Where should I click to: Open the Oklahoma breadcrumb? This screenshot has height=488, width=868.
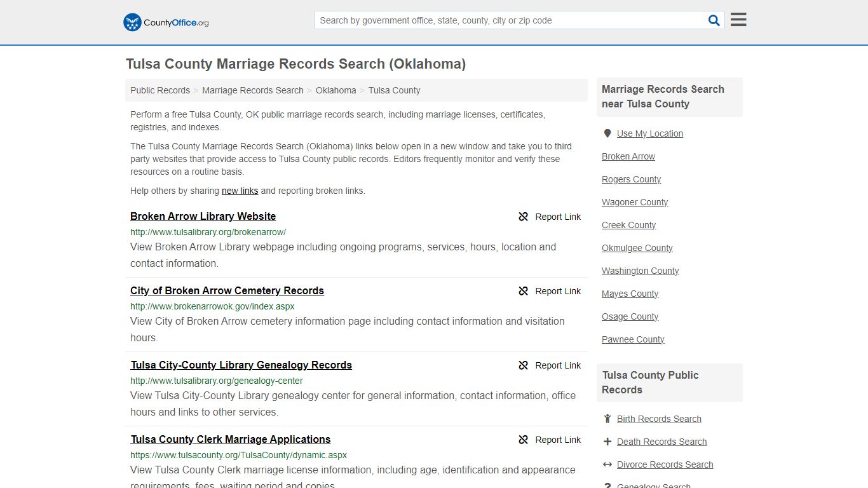(x=336, y=90)
